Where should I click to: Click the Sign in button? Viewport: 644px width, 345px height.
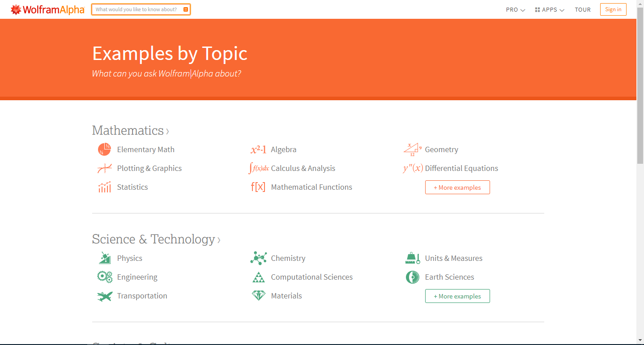pos(613,9)
